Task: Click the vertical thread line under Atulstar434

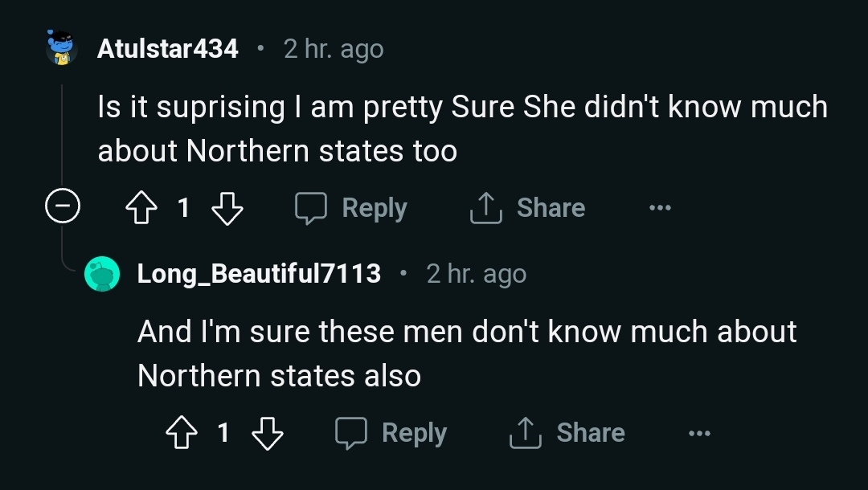Action: coord(62,129)
